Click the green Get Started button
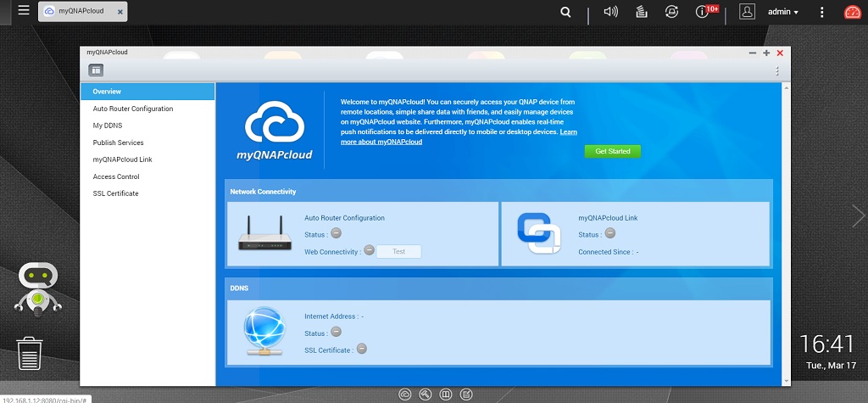The width and height of the screenshot is (868, 403). [x=612, y=151]
